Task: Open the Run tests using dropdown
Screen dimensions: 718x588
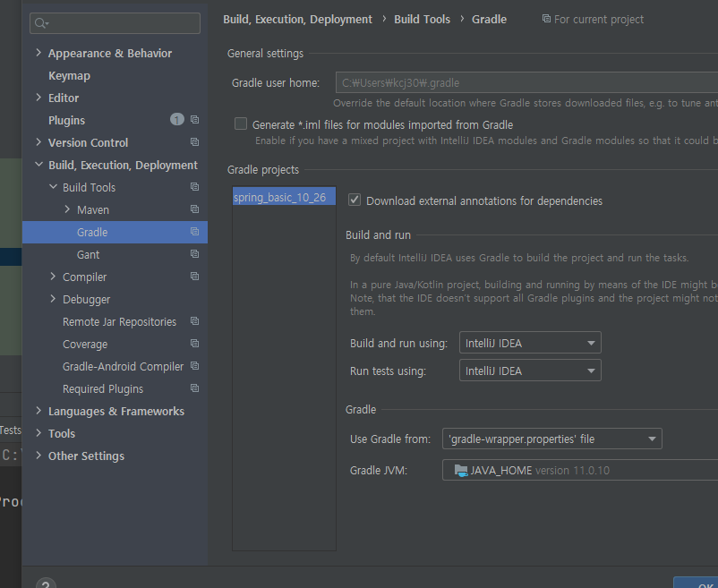Action: click(530, 371)
